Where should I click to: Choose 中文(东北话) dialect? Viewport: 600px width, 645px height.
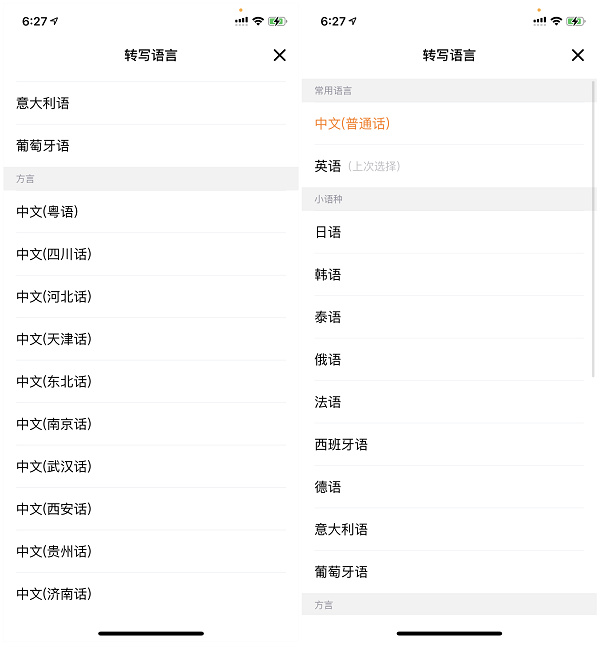click(x=151, y=382)
